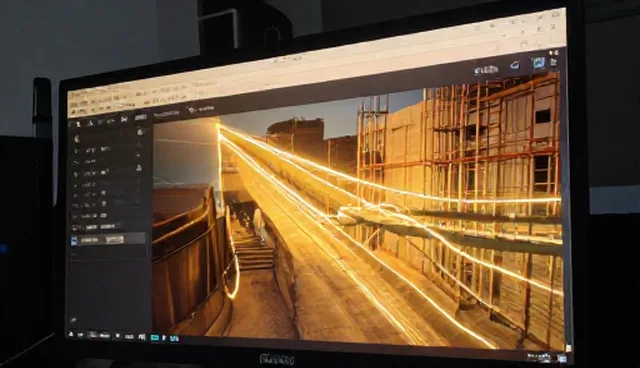The height and width of the screenshot is (368, 640).
Task: Click the light-trail street photo in the canvas
Action: pyautogui.click(x=358, y=212)
